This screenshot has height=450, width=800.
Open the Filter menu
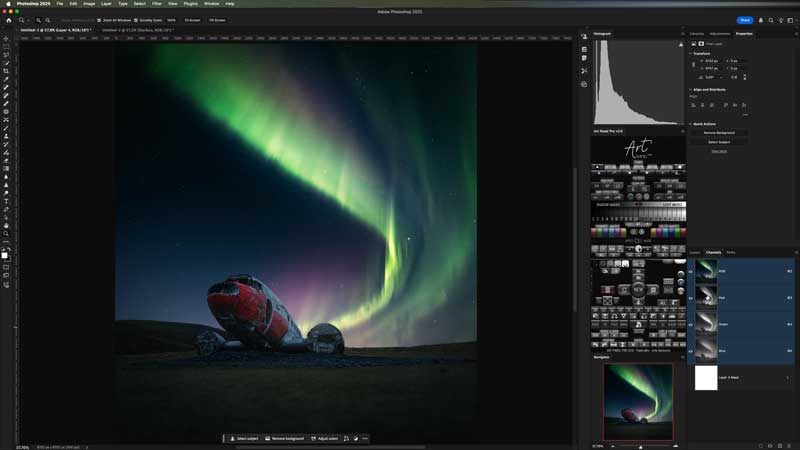[157, 4]
